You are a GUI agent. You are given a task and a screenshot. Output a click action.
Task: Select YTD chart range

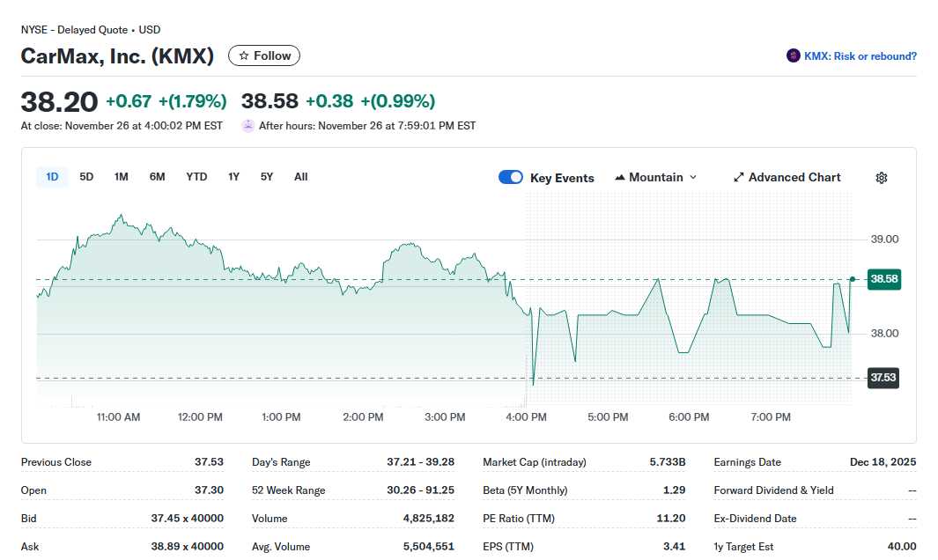[x=196, y=177]
